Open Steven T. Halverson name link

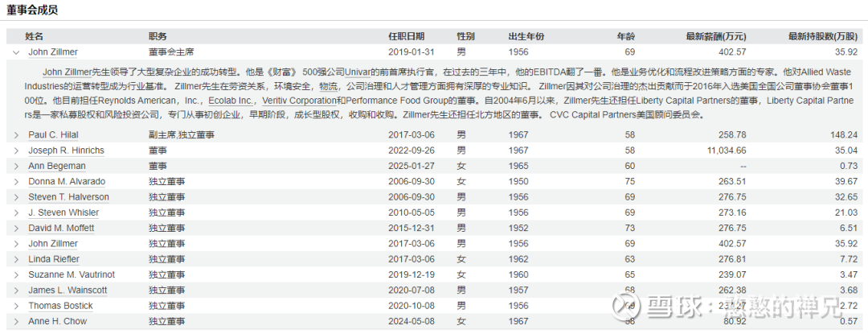pos(68,196)
